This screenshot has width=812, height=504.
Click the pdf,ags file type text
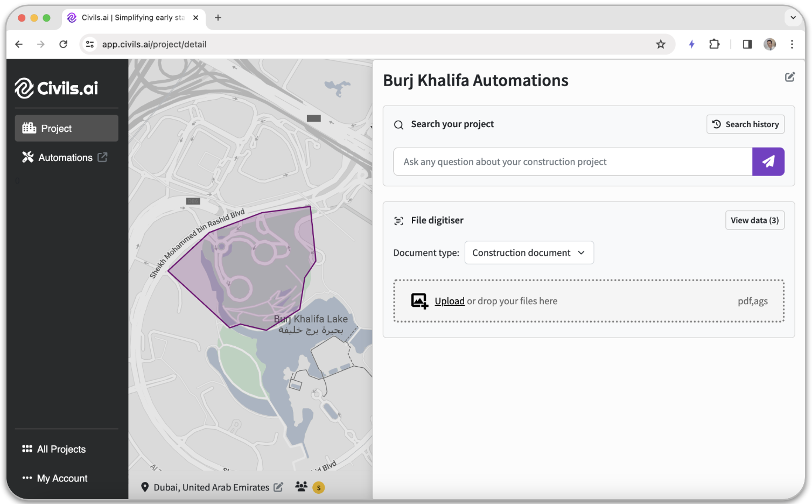tap(753, 301)
